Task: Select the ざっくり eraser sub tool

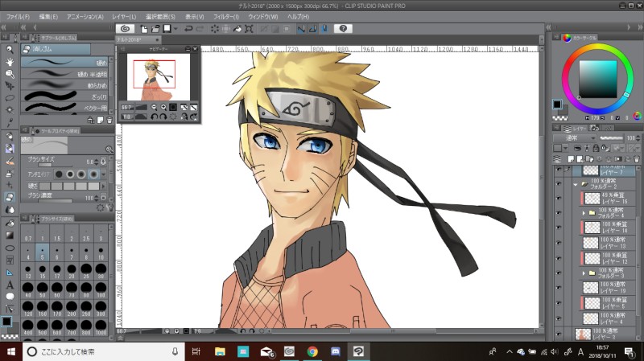Action: [64, 96]
